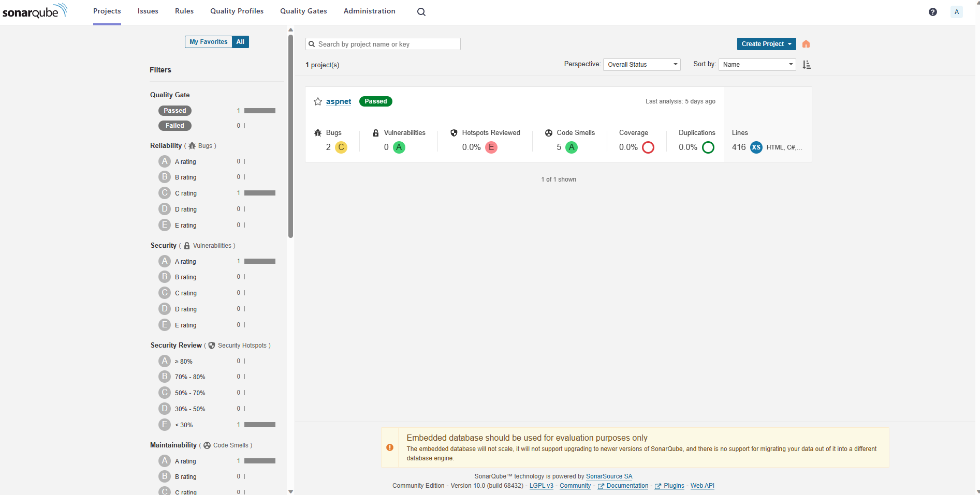Open the help question mark icon
The width and height of the screenshot is (980, 495).
(x=932, y=12)
